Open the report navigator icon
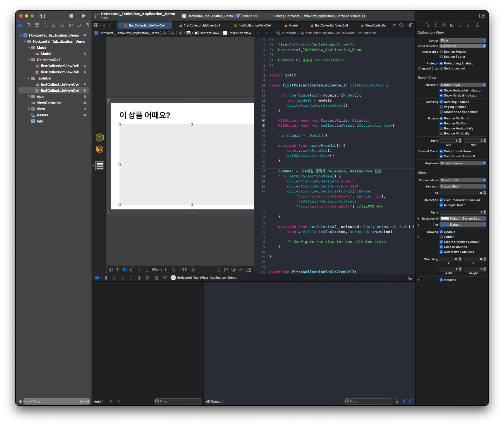Screen dimensions: 504x426 [87, 25]
